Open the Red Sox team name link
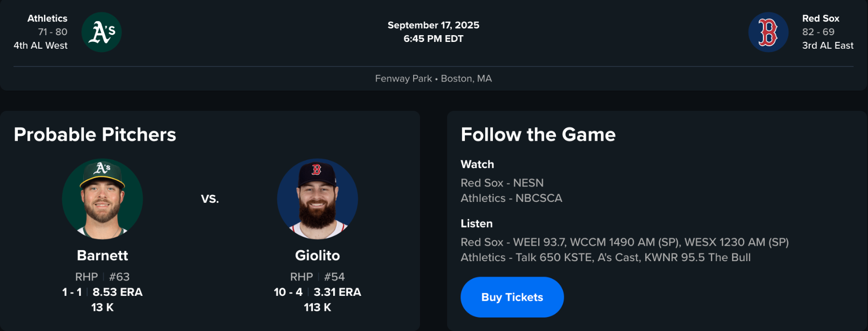868x331 pixels. pos(821,18)
